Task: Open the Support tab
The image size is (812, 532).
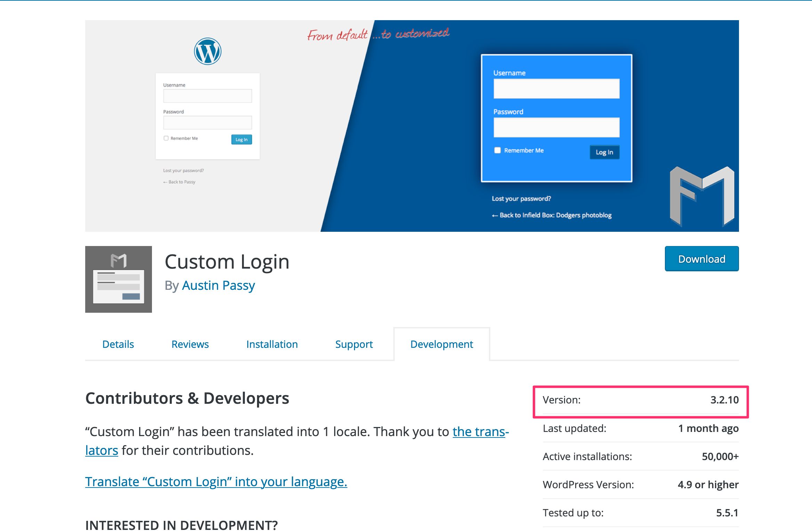Action: coord(354,344)
